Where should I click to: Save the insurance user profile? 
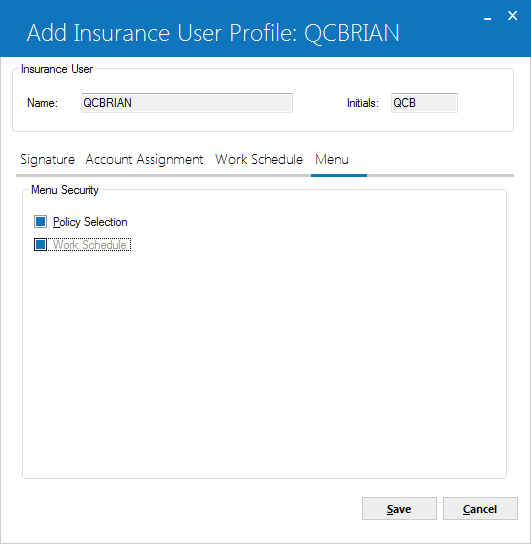(x=399, y=509)
